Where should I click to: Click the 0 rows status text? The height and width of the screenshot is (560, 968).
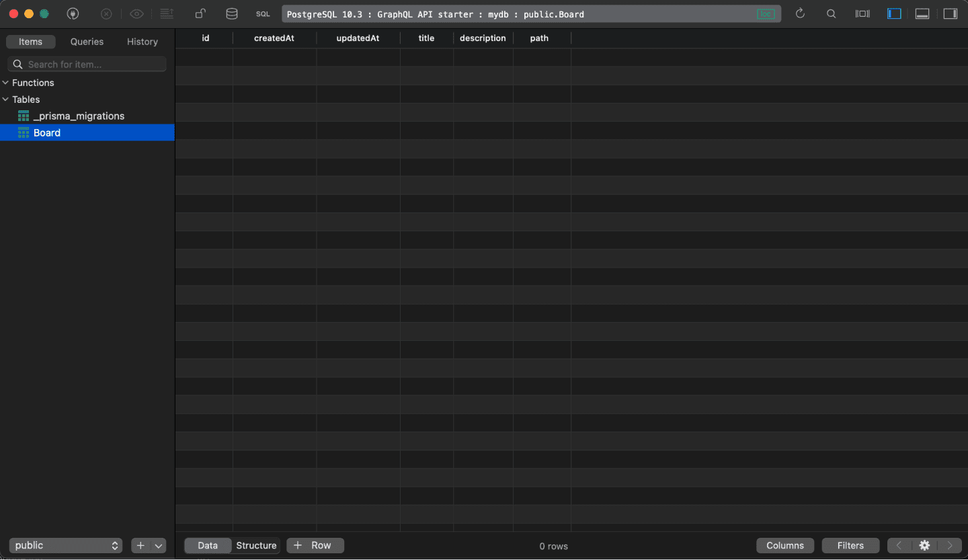click(554, 547)
